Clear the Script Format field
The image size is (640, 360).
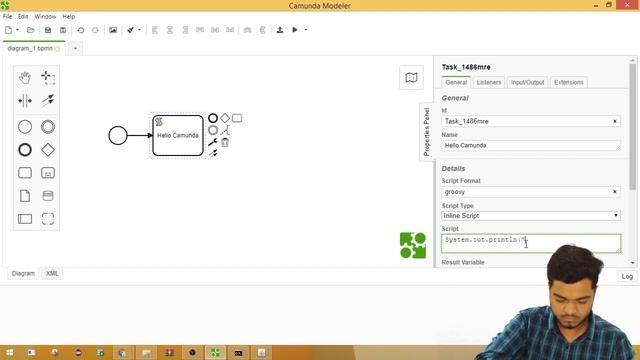coord(615,192)
